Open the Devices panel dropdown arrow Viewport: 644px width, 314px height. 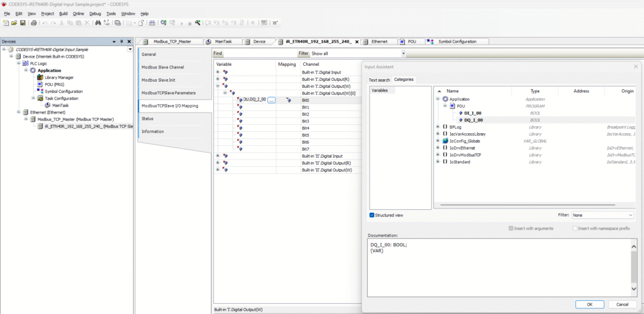tap(114, 42)
